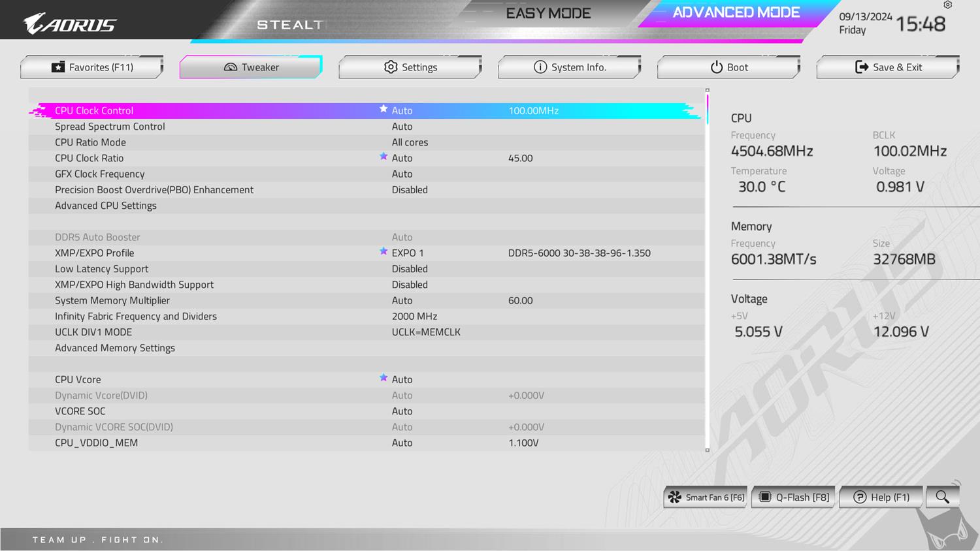Viewport: 980px width, 551px height.
Task: Open Smart Fan 6 fan control
Action: tap(707, 497)
